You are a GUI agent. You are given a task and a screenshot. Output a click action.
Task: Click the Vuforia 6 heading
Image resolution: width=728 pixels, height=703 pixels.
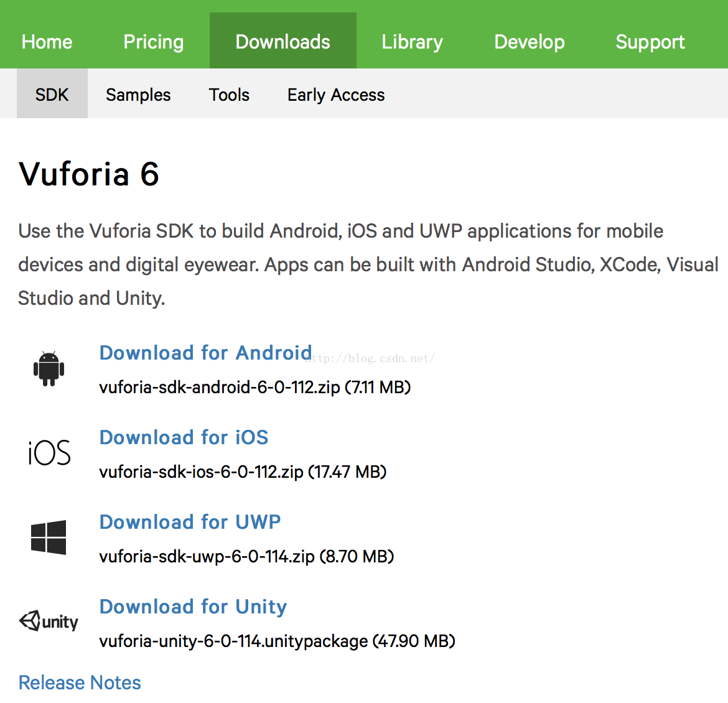pyautogui.click(x=89, y=174)
